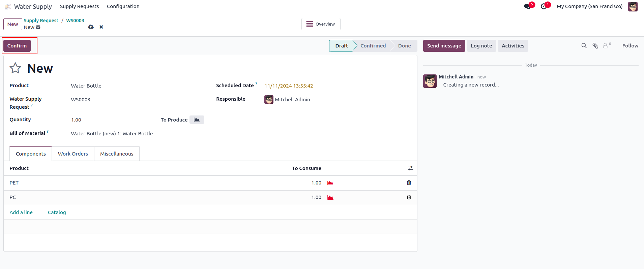Discard changes with the X icon
Viewport: 644px width, 269px height.
tap(101, 27)
